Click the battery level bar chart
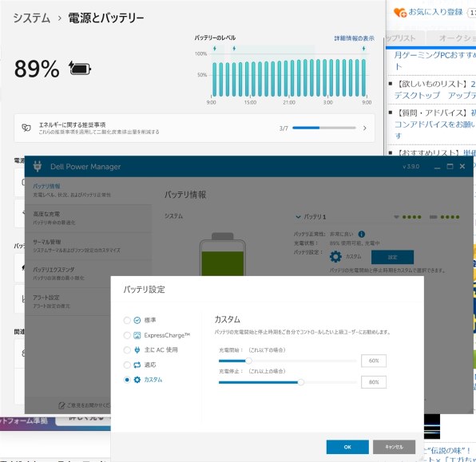Screen dimensions: 476x462 [289, 77]
